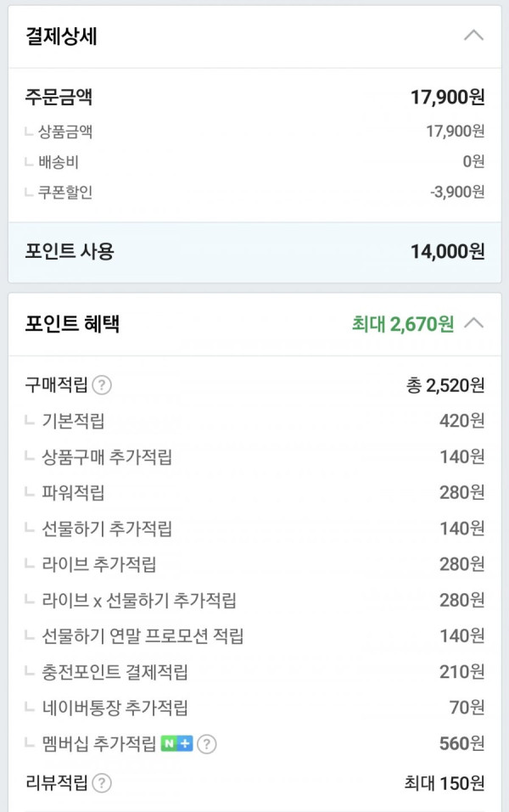The width and height of the screenshot is (509, 812).
Task: Tap the 라이브 추가적립 row
Action: (255, 564)
